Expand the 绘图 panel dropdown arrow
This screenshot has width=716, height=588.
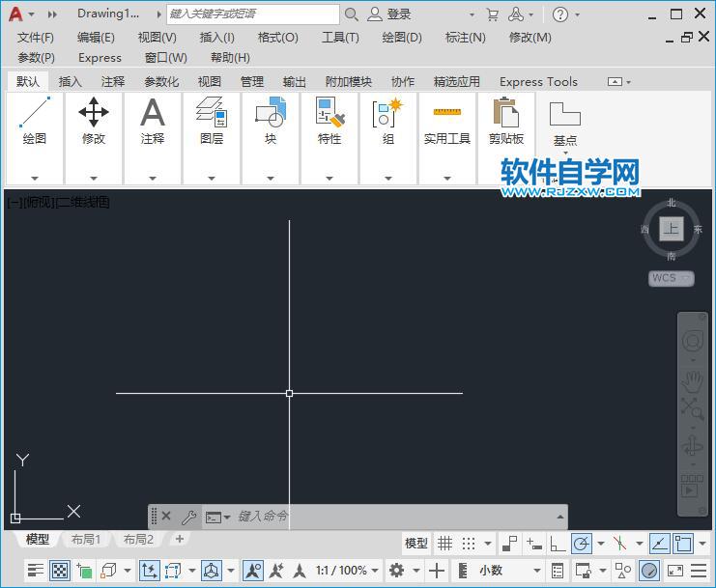[x=35, y=178]
